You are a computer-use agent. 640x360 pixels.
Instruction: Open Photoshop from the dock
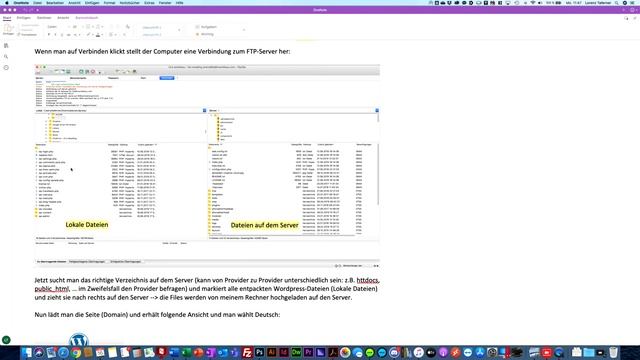259,352
